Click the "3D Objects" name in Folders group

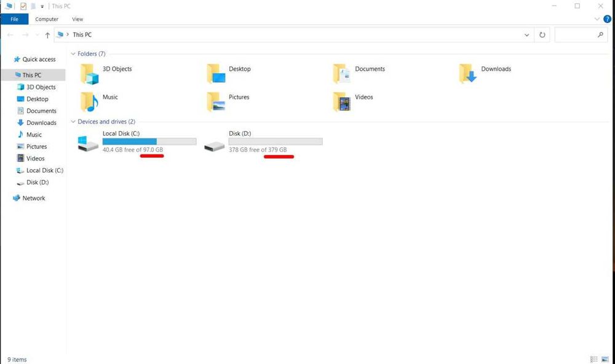[117, 69]
